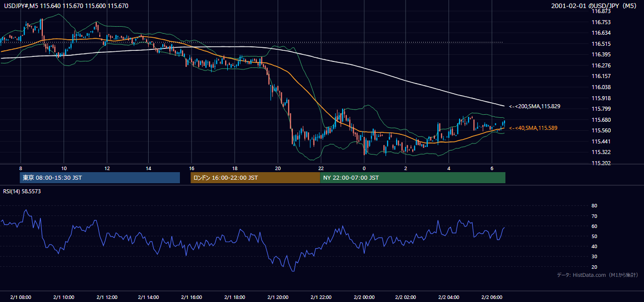Click RSI level 20 on the axis
644x302 pixels.
(x=594, y=267)
